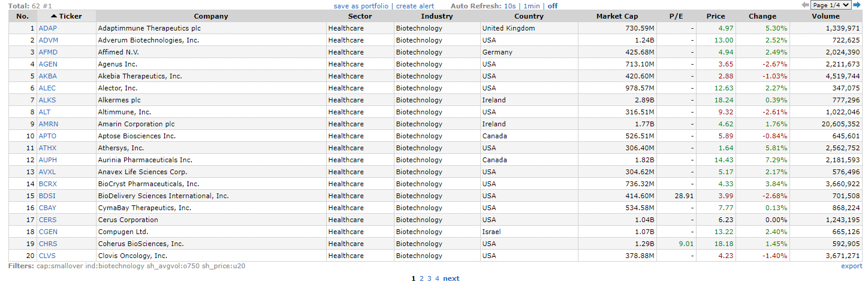The image size is (868, 285).
Task: Open the AKBA ticker link
Action: click(47, 76)
